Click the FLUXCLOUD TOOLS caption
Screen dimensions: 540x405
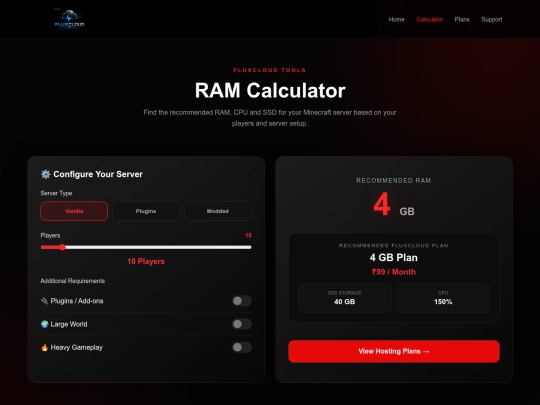point(270,70)
